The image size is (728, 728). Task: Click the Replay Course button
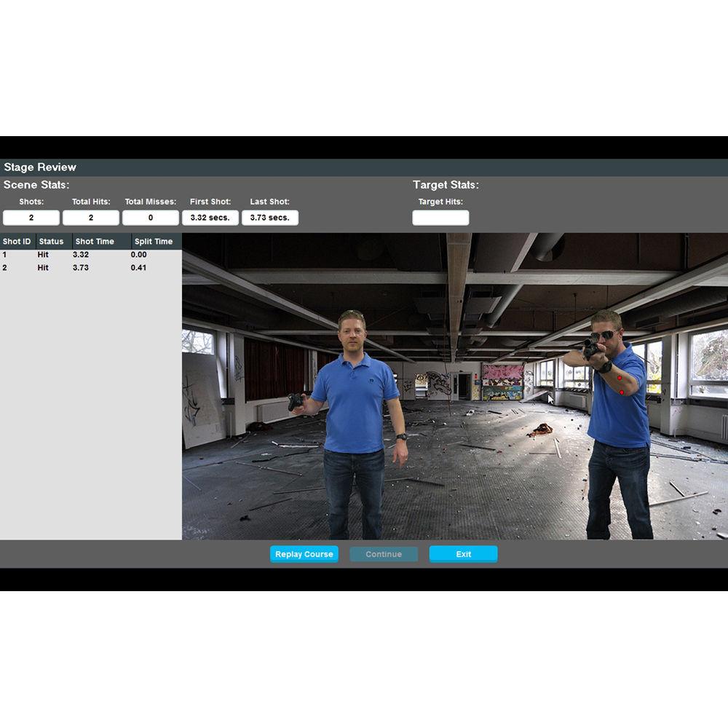[304, 554]
